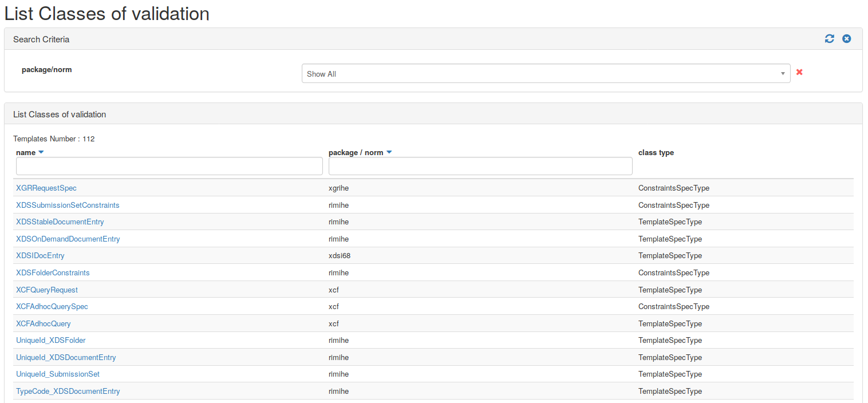Image resolution: width=868 pixels, height=403 pixels.
Task: Open XDSOnDemandDocumentEntry template
Action: pos(68,239)
